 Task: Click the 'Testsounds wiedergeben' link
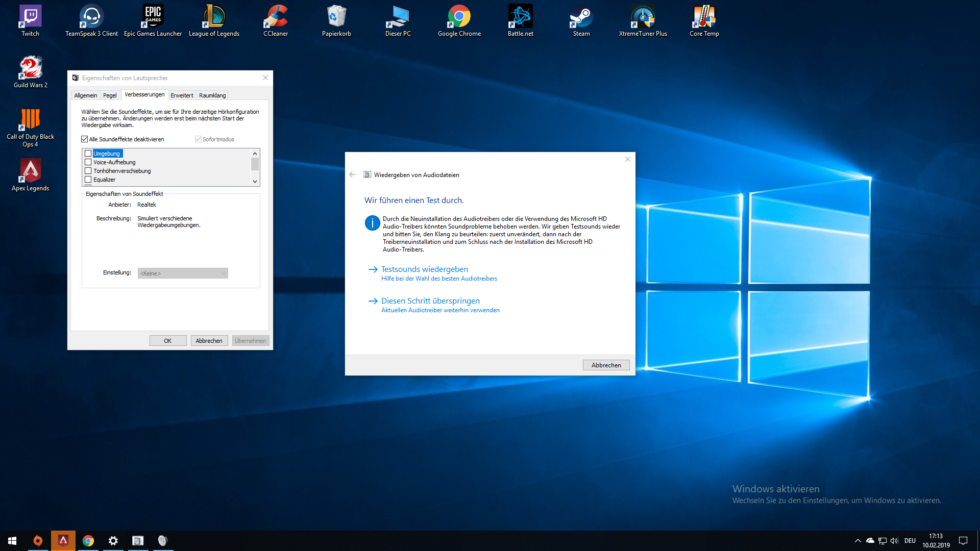point(424,269)
